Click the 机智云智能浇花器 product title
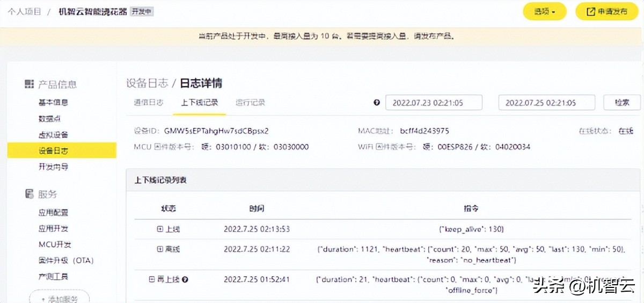Screen dimensions: 644x303 pos(93,11)
